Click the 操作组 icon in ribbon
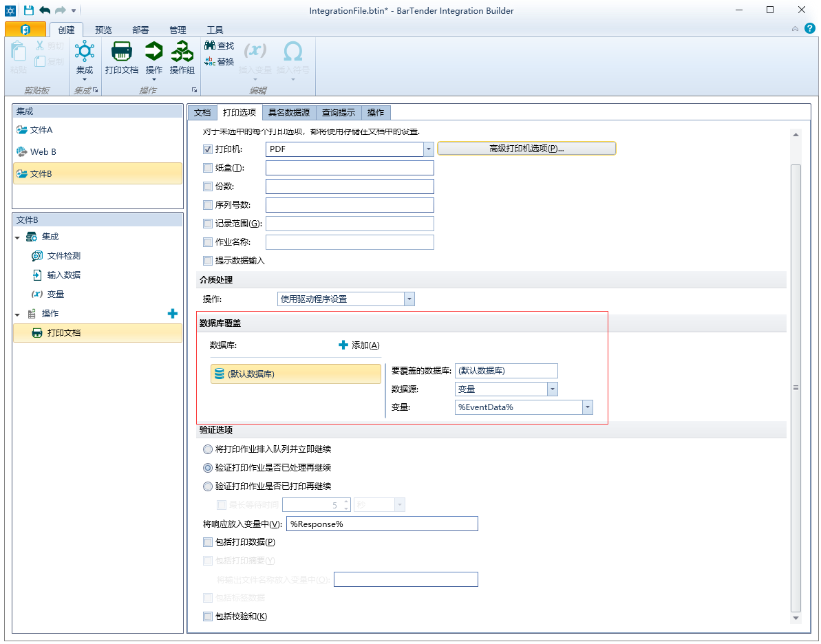Image resolution: width=821 pixels, height=644 pixels. (x=182, y=52)
